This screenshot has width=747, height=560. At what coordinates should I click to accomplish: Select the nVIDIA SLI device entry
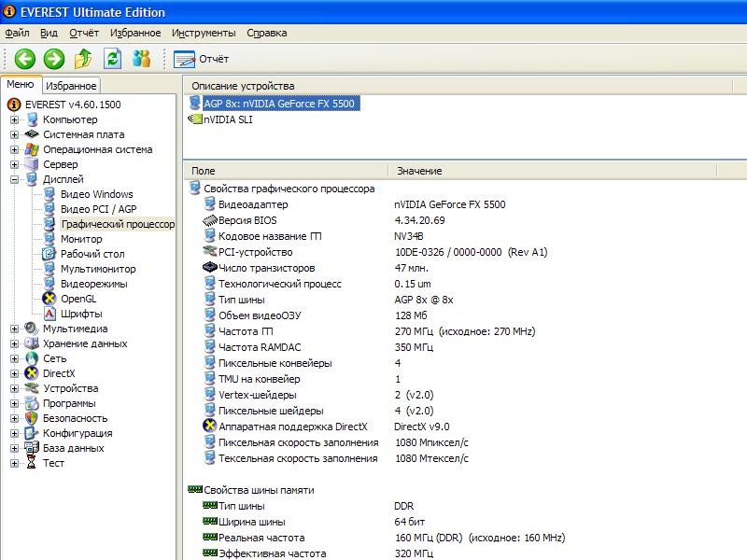coord(228,119)
